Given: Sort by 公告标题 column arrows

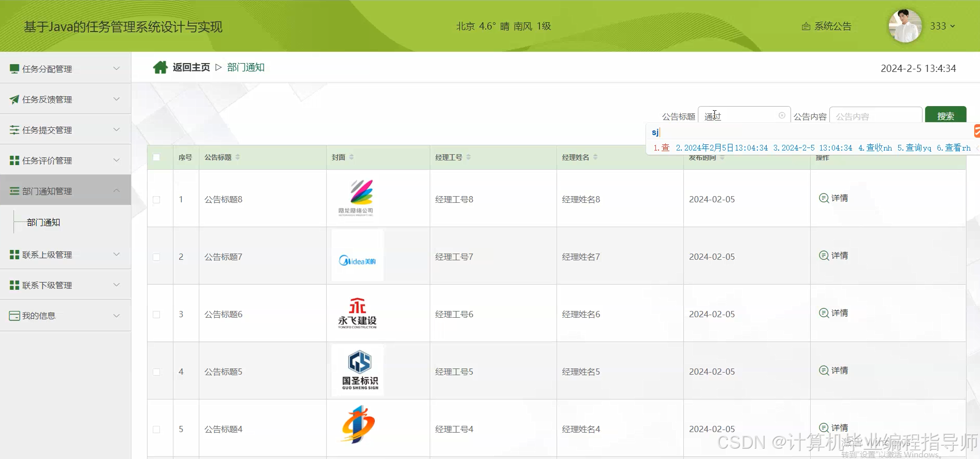Looking at the screenshot, I should 238,157.
